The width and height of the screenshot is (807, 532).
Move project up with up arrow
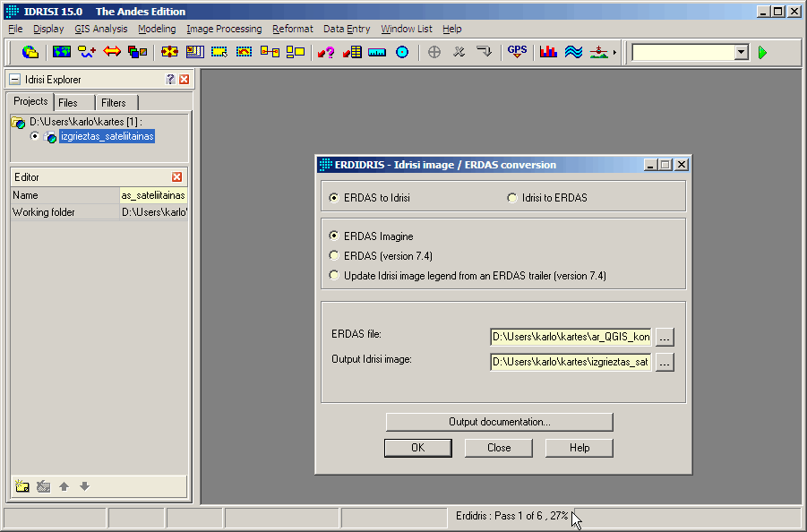64,486
